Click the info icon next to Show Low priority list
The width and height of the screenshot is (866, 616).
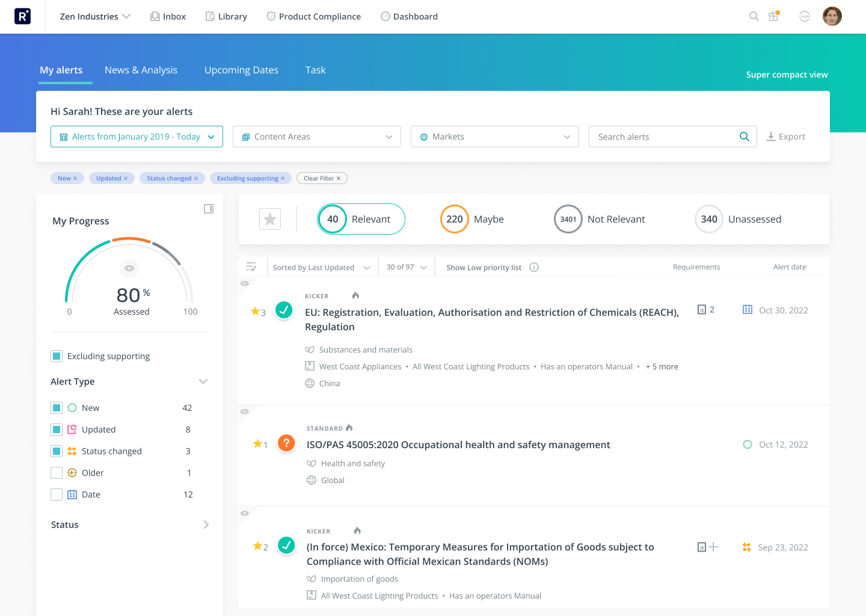pos(534,267)
